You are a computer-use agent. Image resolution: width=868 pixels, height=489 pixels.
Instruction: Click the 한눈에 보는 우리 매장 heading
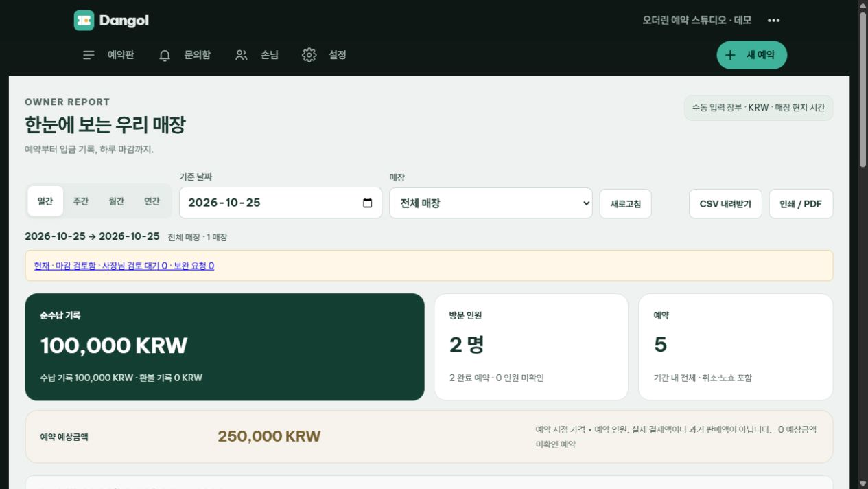point(105,125)
